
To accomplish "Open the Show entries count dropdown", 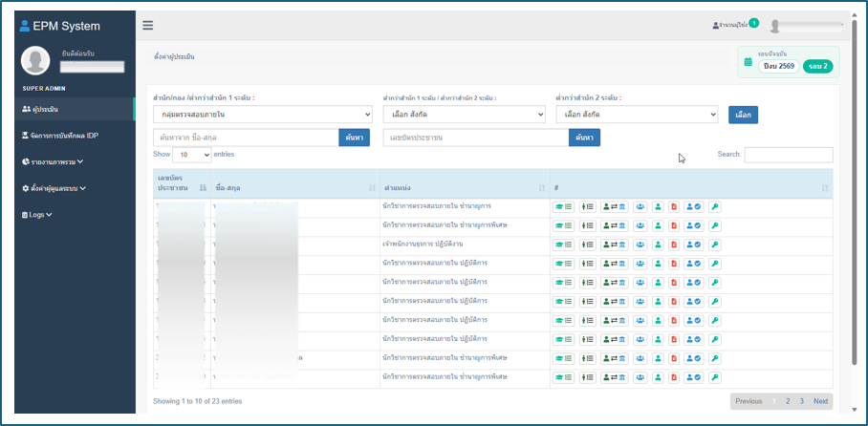I will coord(192,155).
